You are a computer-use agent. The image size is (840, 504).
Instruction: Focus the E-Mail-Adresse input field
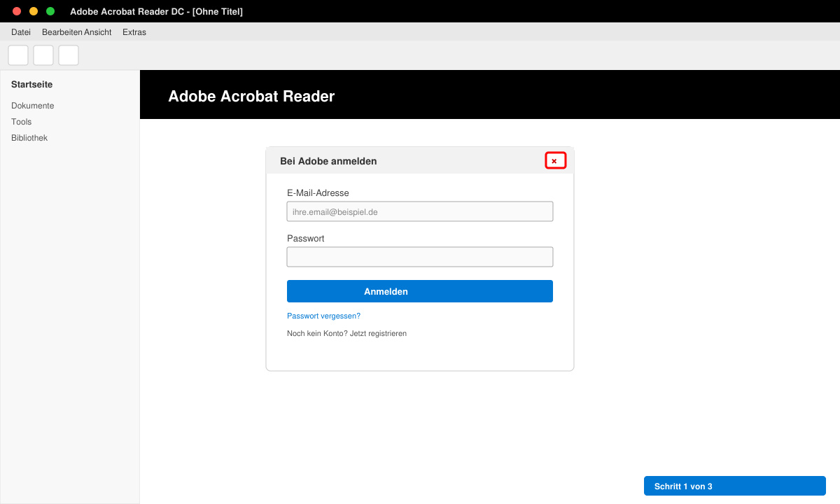(x=420, y=211)
